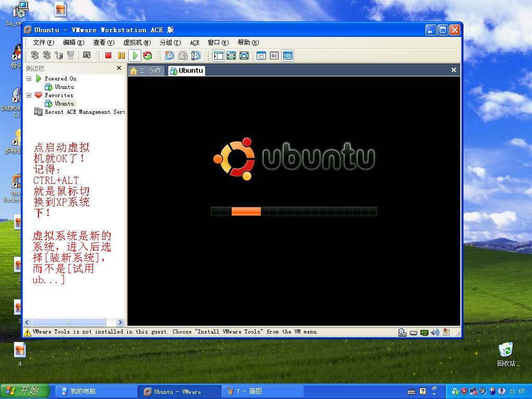This screenshot has height=399, width=532.
Task: Click sidebar scrollbar right arrow
Action: (x=120, y=322)
